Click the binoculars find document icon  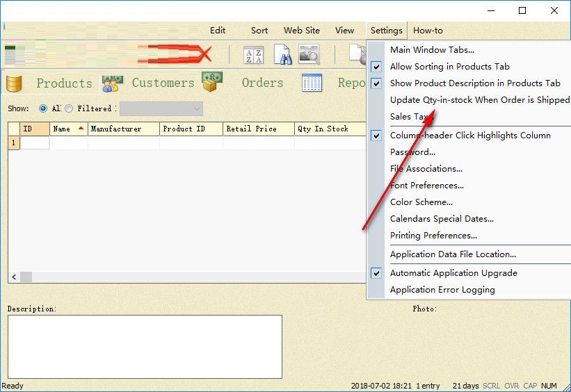pyautogui.click(x=282, y=55)
